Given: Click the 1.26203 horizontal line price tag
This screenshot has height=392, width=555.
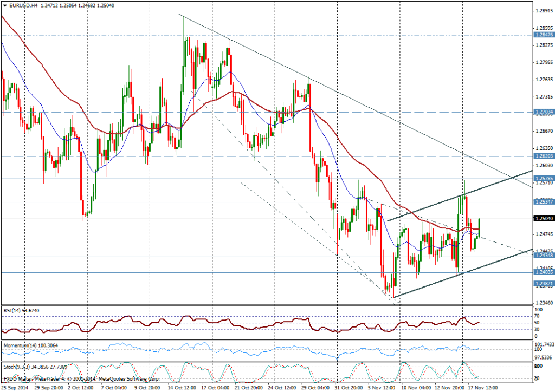Looking at the screenshot, I should point(544,156).
